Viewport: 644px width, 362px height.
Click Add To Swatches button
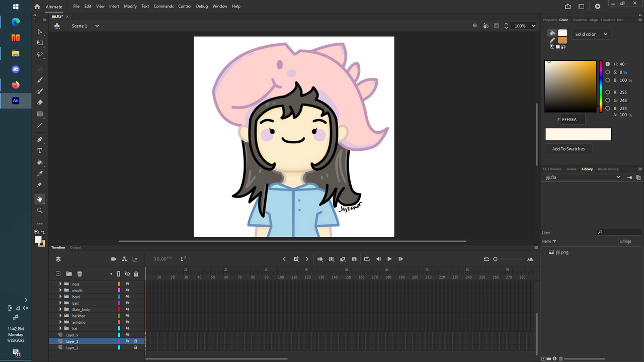tap(569, 149)
